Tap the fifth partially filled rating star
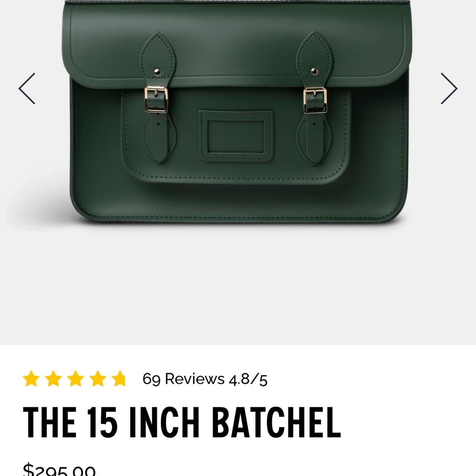The height and width of the screenshot is (476, 476). pos(119,379)
